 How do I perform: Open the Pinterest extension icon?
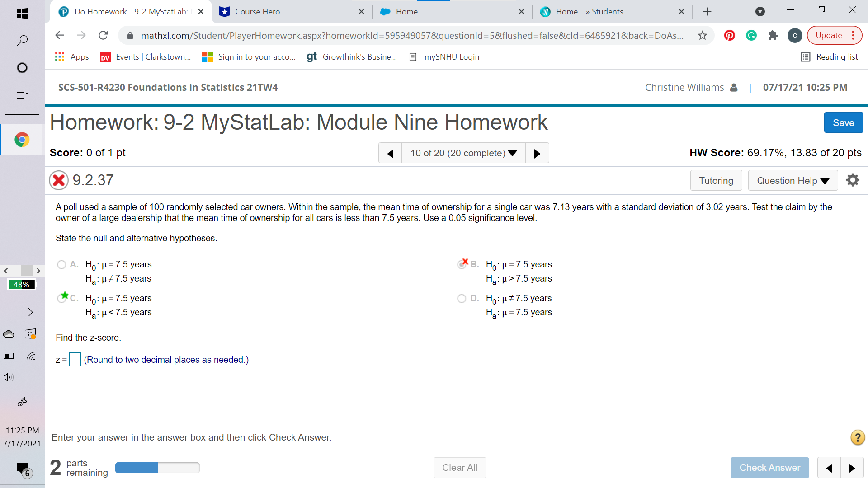[729, 35]
